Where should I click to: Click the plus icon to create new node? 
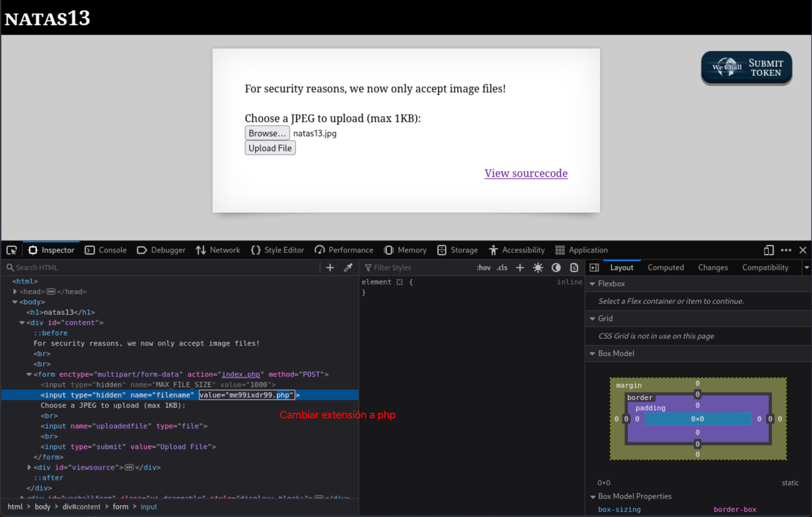[x=330, y=268]
